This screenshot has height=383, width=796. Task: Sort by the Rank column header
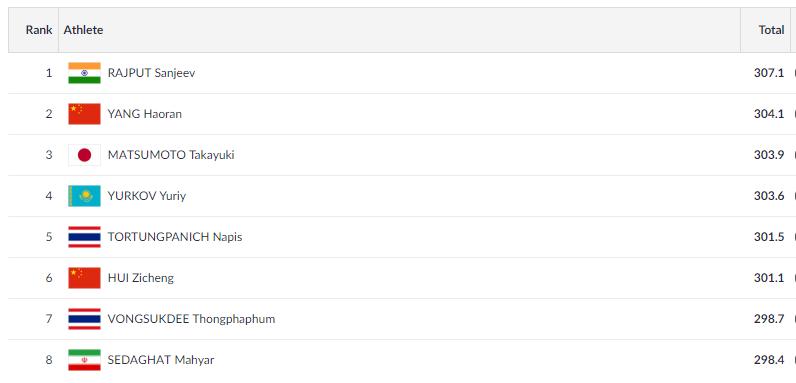39,30
